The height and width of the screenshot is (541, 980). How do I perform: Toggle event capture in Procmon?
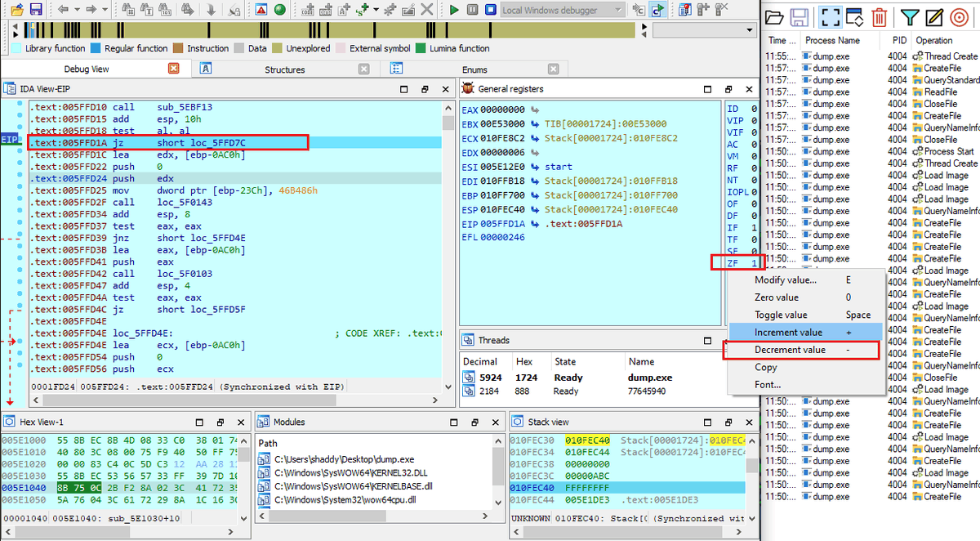tap(830, 17)
